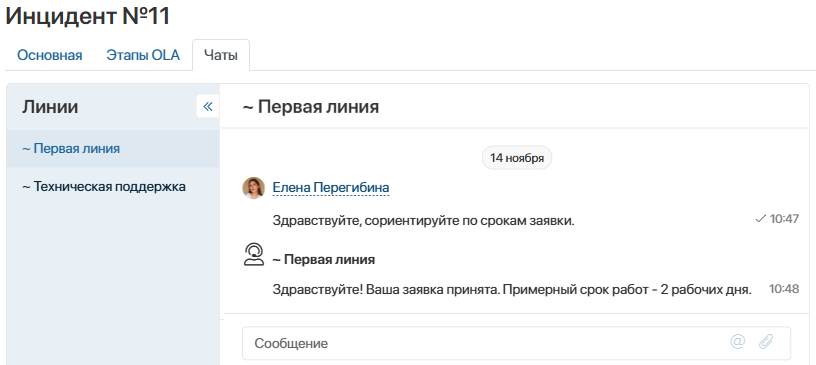Click the reply "Ваша заявка принята" message
The width and height of the screenshot is (816, 365).
(x=512, y=290)
